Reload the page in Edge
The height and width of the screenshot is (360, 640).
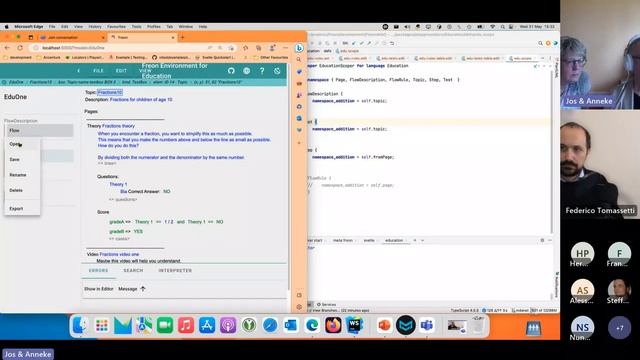coord(20,48)
